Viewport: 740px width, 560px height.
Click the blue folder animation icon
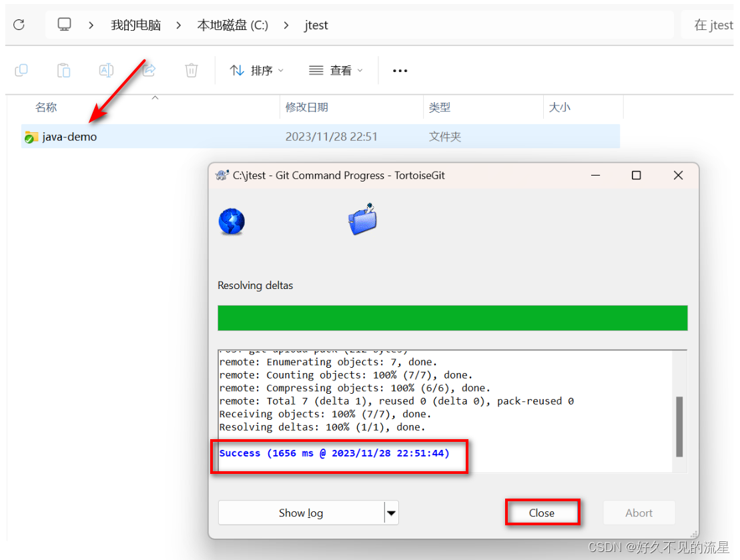pyautogui.click(x=362, y=219)
